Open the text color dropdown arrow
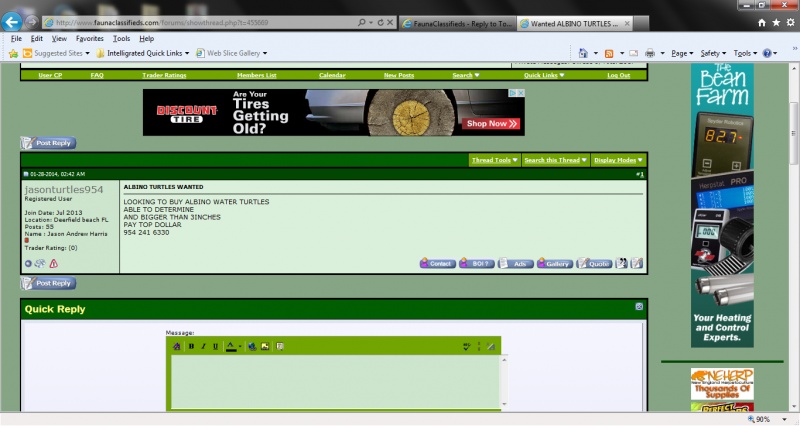 tap(239, 347)
